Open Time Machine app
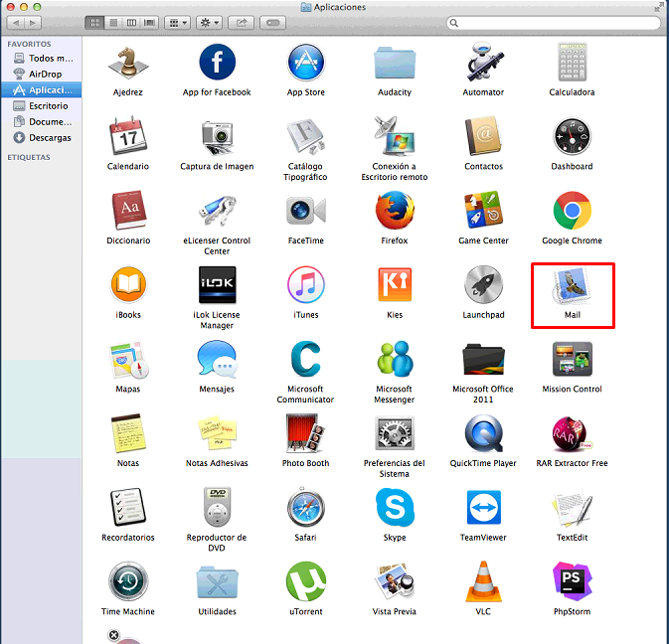This screenshot has height=644, width=669. click(x=128, y=581)
